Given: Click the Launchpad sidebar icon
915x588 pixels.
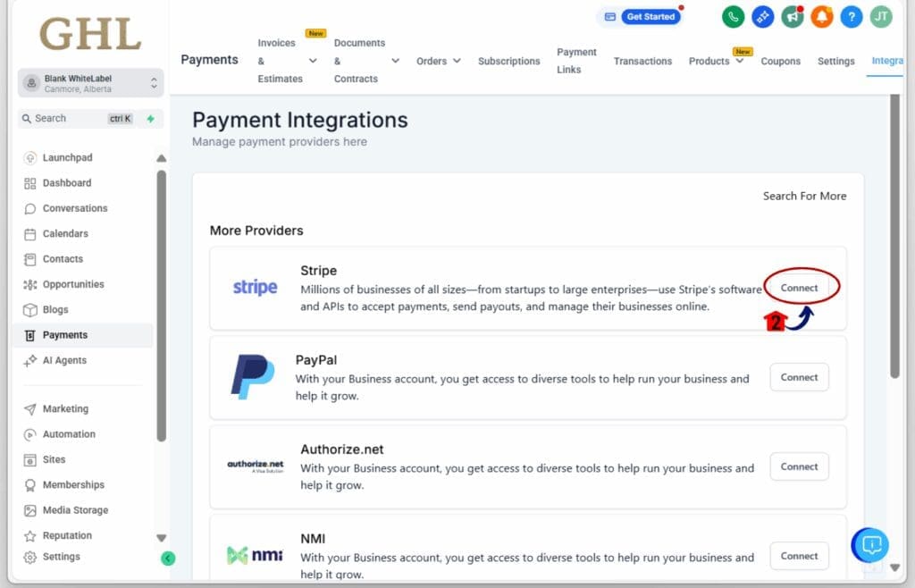Looking at the screenshot, I should click(x=30, y=157).
